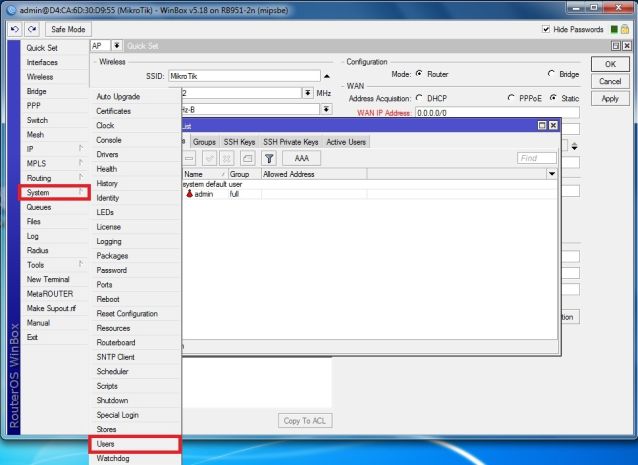Click the AAA button in User List
The height and width of the screenshot is (465, 638).
[301, 158]
